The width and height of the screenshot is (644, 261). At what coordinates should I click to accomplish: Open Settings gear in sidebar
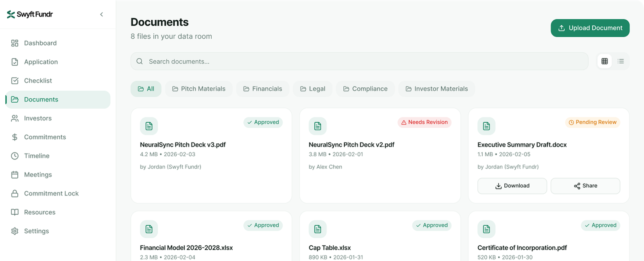point(15,231)
